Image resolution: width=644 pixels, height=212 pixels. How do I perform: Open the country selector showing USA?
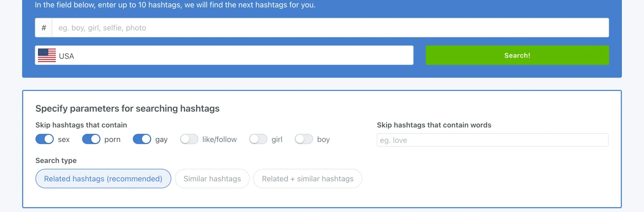224,55
